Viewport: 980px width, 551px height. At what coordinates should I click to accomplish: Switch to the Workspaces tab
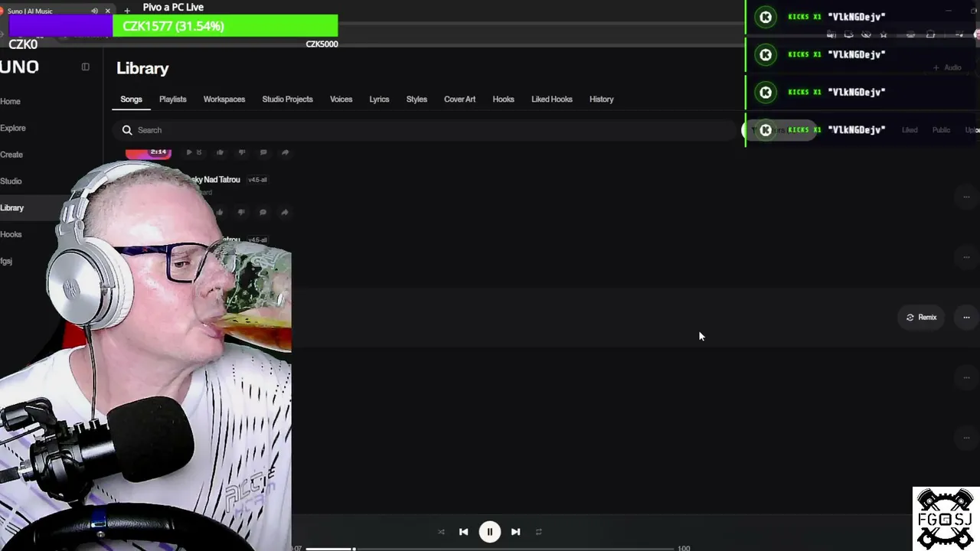coord(224,99)
